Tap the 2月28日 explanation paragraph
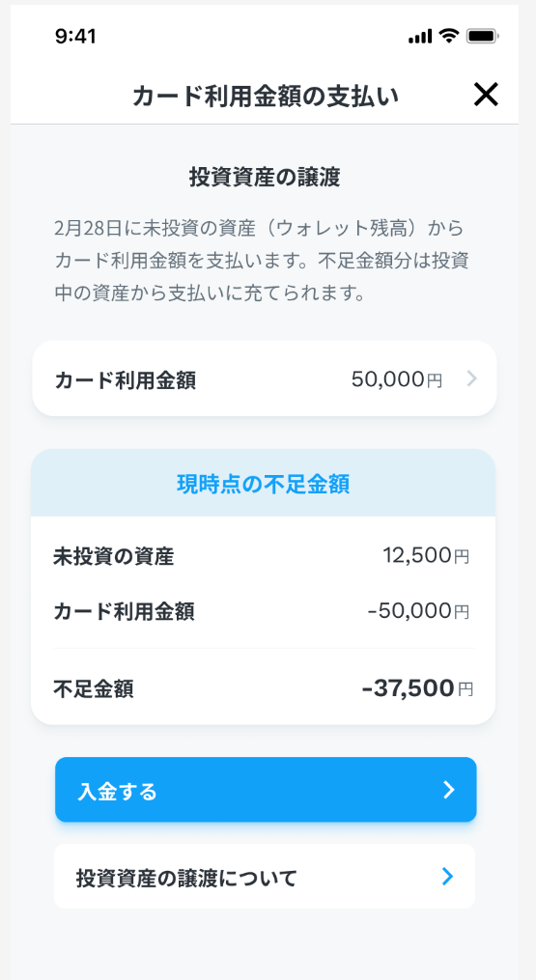536x980 pixels. 262,261
